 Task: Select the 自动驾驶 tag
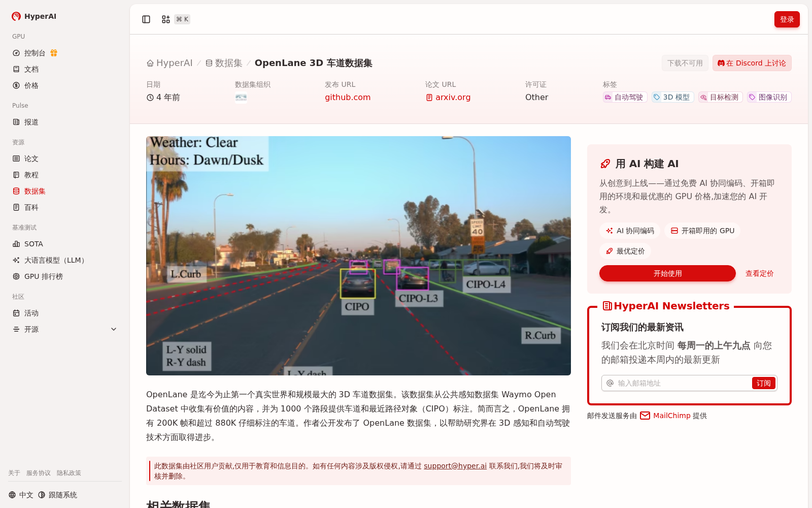[x=625, y=97]
